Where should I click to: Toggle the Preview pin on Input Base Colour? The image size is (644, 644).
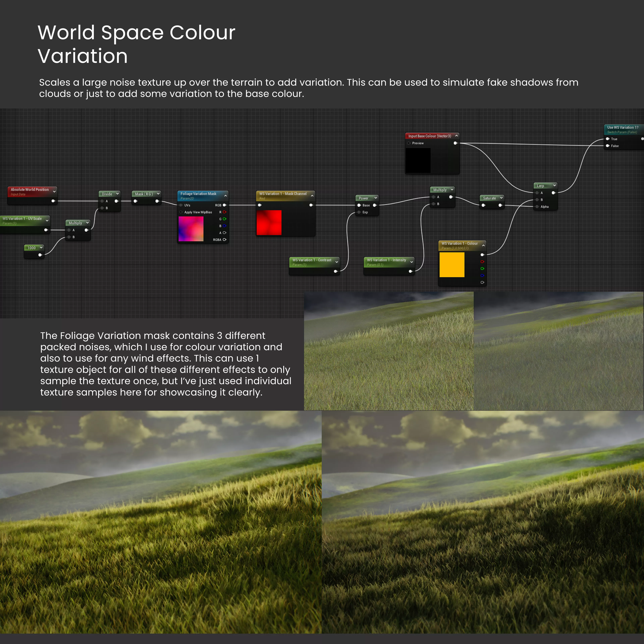tap(409, 143)
